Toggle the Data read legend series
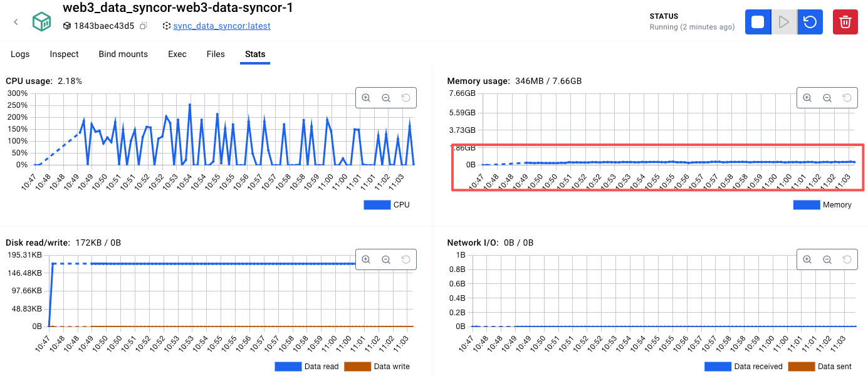The width and height of the screenshot is (868, 376). tap(306, 366)
